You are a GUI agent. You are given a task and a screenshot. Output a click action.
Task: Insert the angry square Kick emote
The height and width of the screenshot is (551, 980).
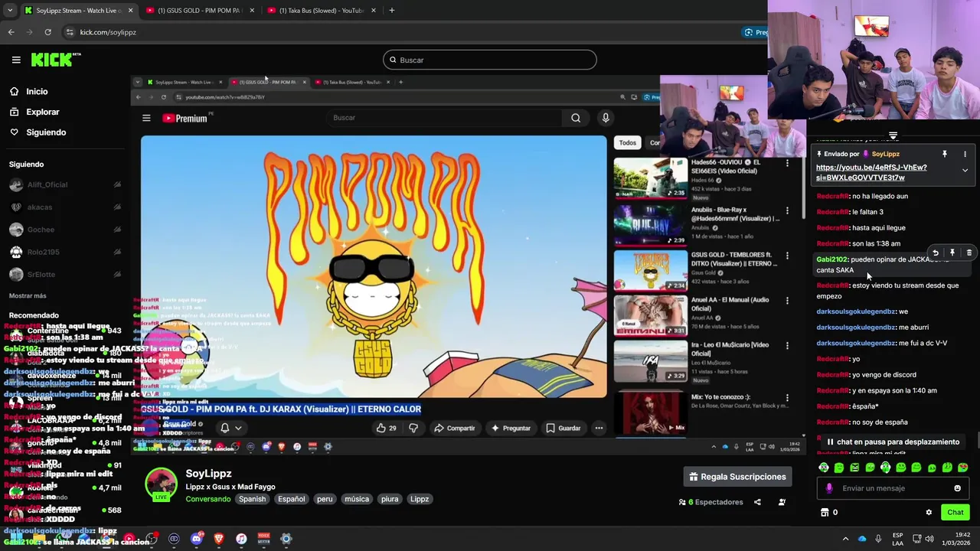[854, 468]
